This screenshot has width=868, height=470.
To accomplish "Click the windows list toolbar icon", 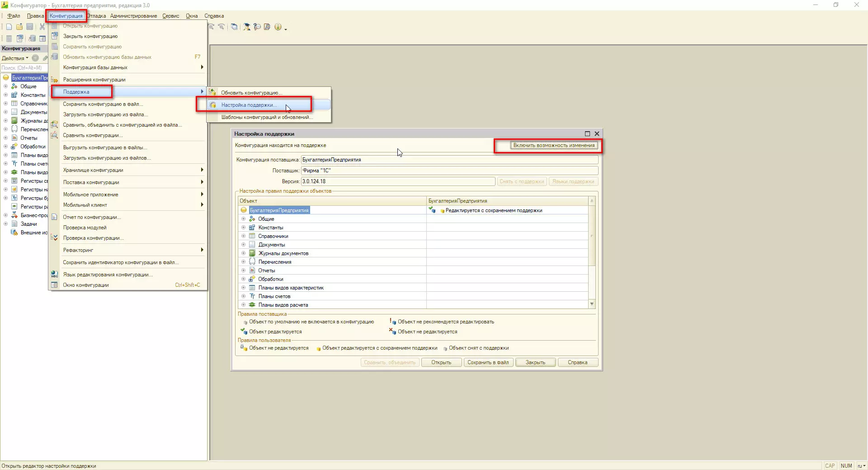I will 234,27.
